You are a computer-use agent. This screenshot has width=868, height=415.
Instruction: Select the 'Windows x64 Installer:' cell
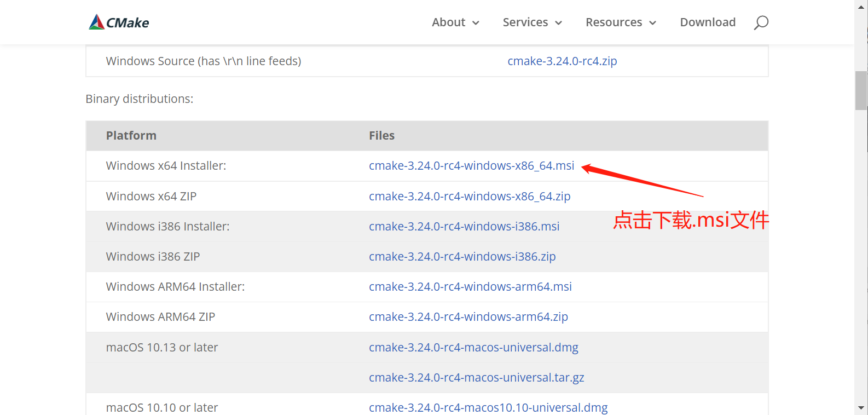click(x=166, y=166)
